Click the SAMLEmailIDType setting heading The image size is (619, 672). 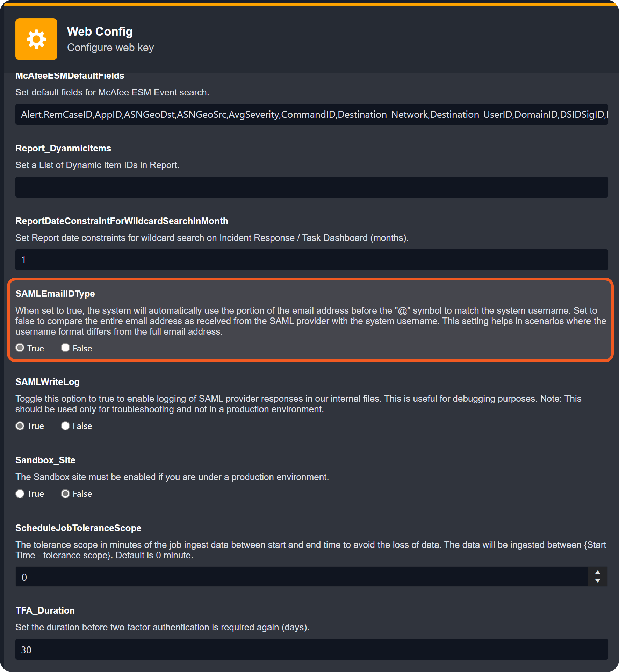click(x=55, y=294)
